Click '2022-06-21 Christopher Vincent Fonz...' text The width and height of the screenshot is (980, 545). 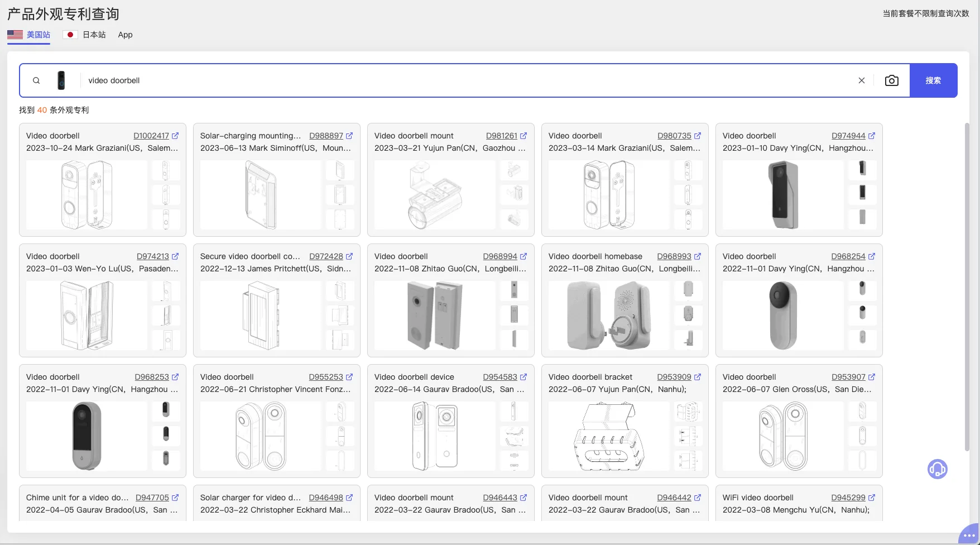[276, 389]
